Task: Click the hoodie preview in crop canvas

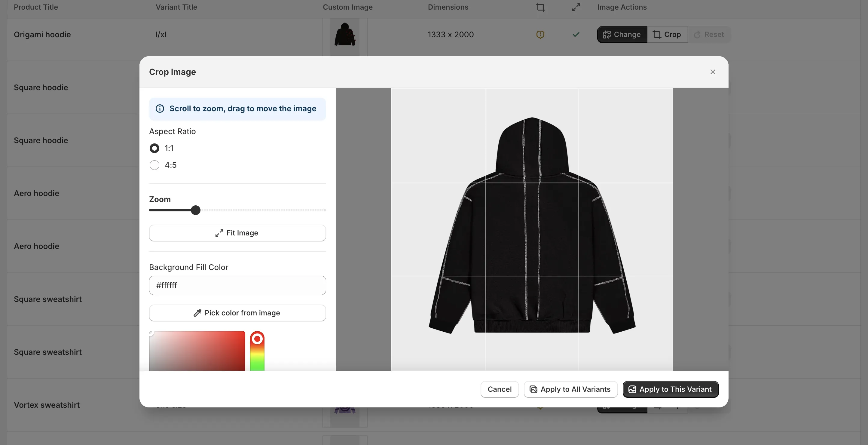Action: 532,226
